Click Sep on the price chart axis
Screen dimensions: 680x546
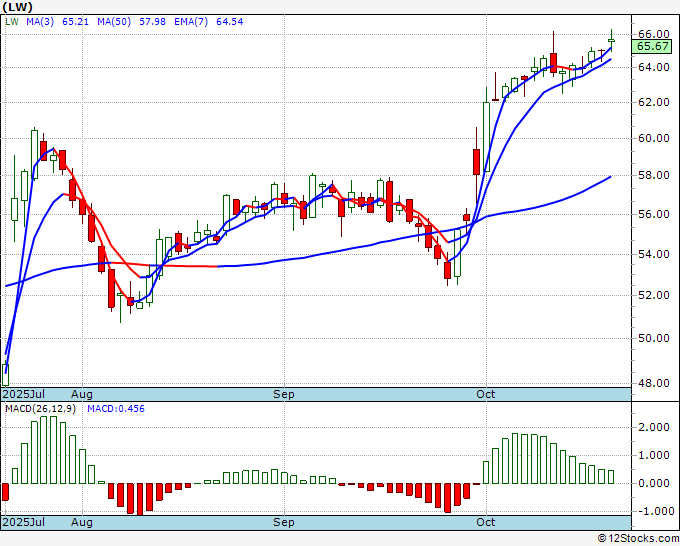tap(284, 394)
